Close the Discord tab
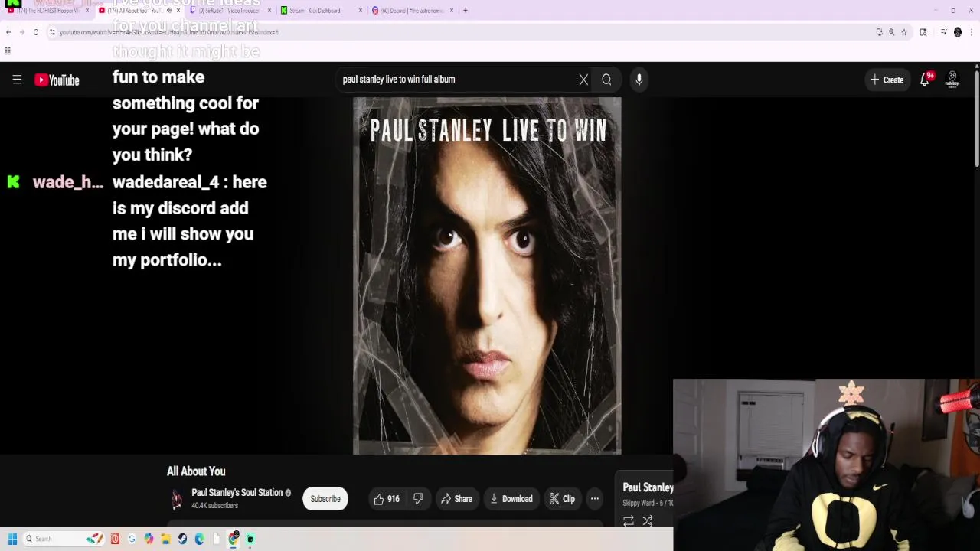Image resolution: width=980 pixels, height=551 pixels. pyautogui.click(x=452, y=11)
